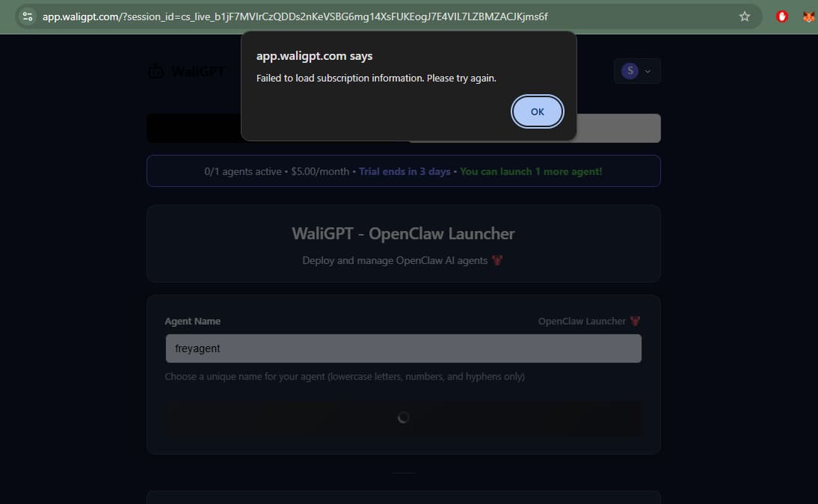
Task: Click "You can launch 1 more agent!"
Action: 530,171
